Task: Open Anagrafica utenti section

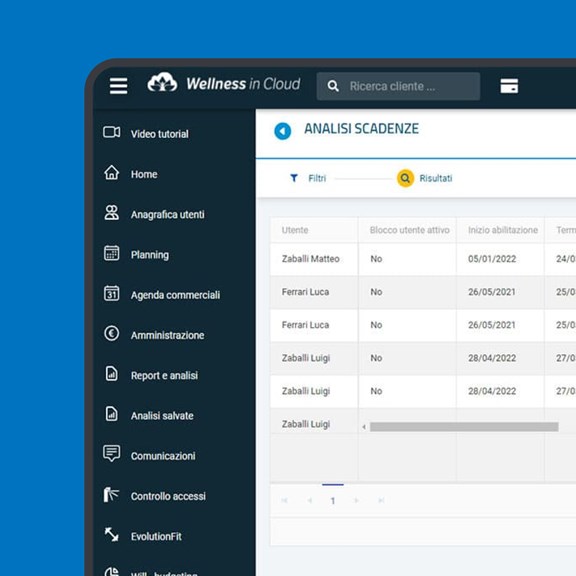Action: [168, 215]
